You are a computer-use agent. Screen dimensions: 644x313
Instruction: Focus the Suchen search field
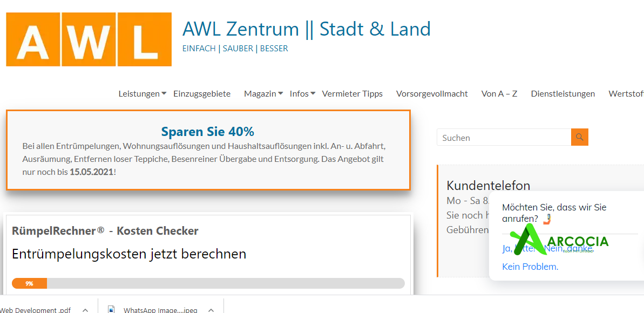pos(503,138)
